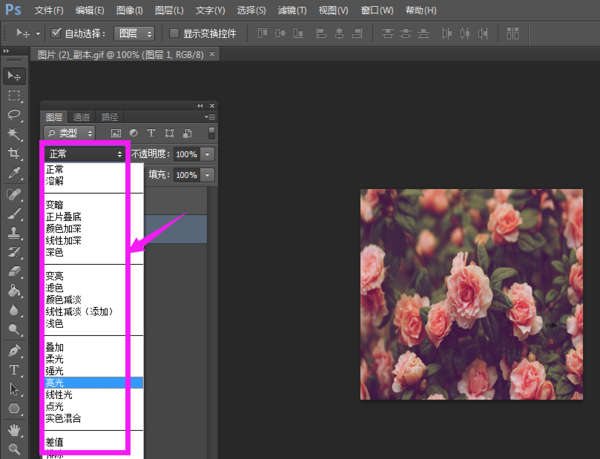Select the Magic Wand tool
The height and width of the screenshot is (459, 600).
tap(14, 134)
